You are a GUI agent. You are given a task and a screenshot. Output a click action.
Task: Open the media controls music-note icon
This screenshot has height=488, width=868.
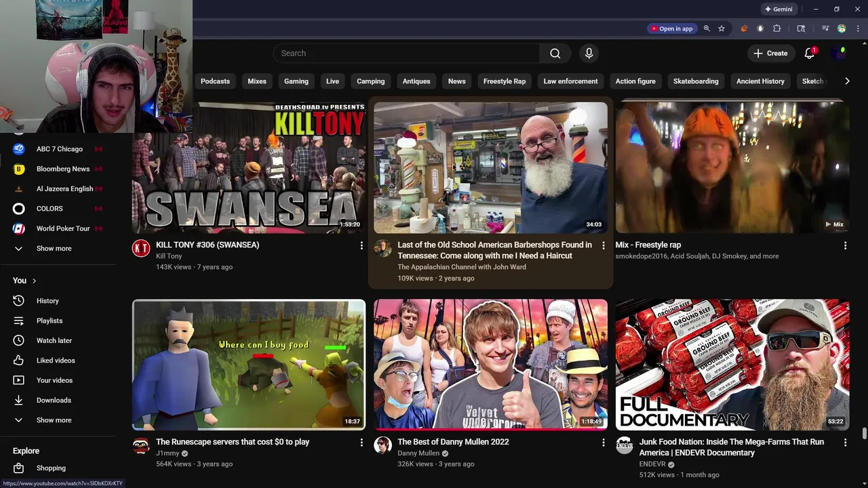(x=825, y=28)
